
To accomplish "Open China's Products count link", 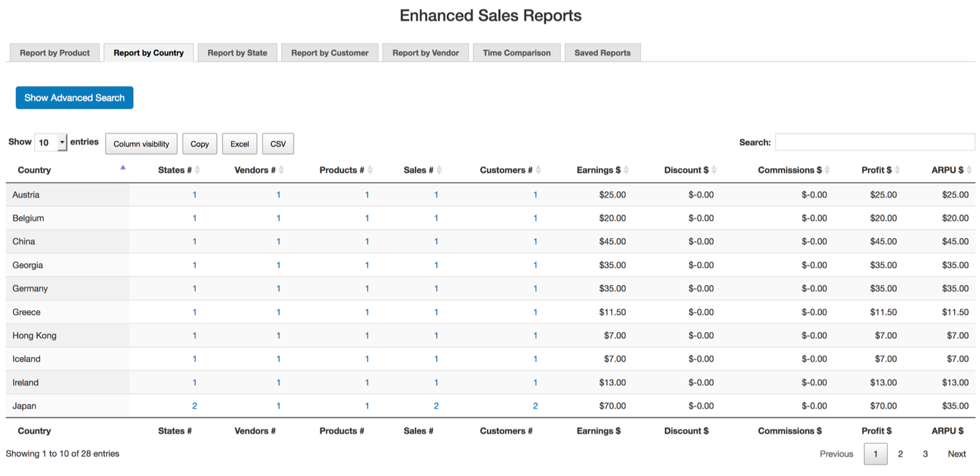I will (367, 242).
